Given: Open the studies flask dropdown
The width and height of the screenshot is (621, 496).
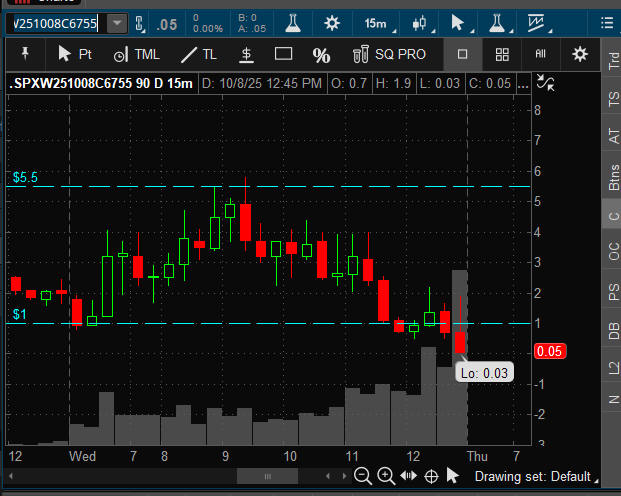Looking at the screenshot, I should click(x=499, y=23).
